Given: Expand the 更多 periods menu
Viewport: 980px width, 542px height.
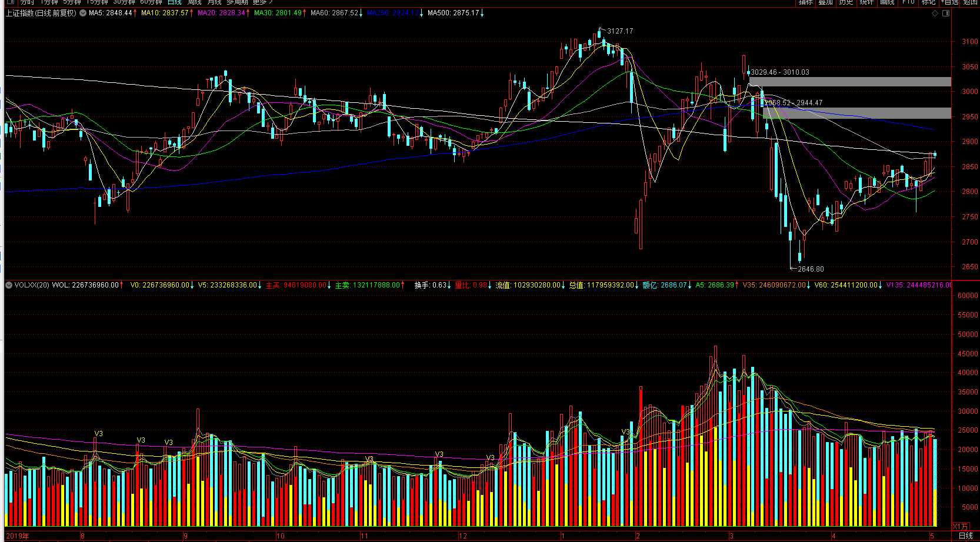Looking at the screenshot, I should 262,2.
